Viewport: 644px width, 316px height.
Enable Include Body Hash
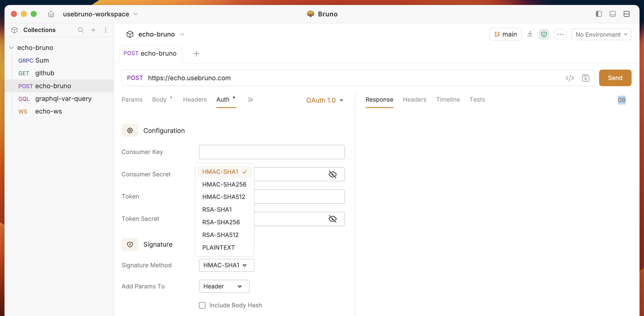[202, 305]
